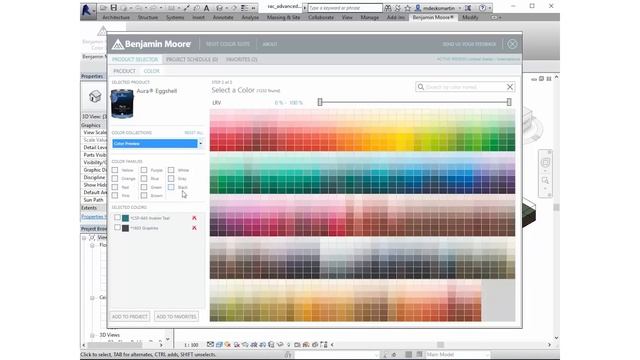Switch to the Project Schedule (0) tab
Screen dimensions: 640x360
[192, 60]
